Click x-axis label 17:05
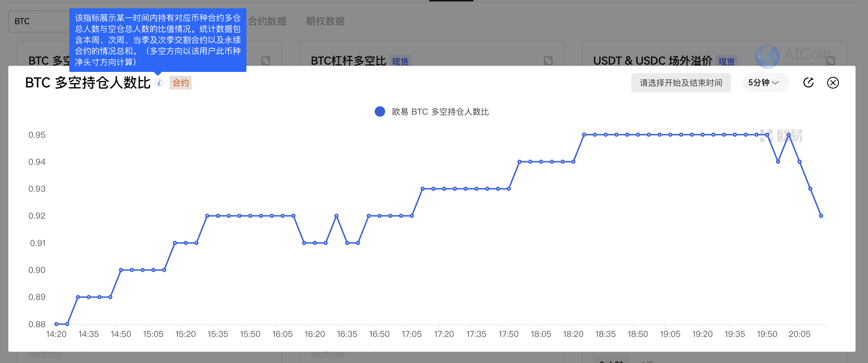Image resolution: width=868 pixels, height=363 pixels. click(x=412, y=334)
